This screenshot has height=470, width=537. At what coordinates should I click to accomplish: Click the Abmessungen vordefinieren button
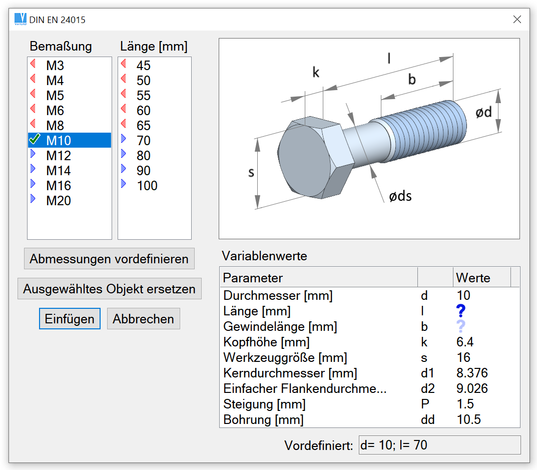point(109,259)
